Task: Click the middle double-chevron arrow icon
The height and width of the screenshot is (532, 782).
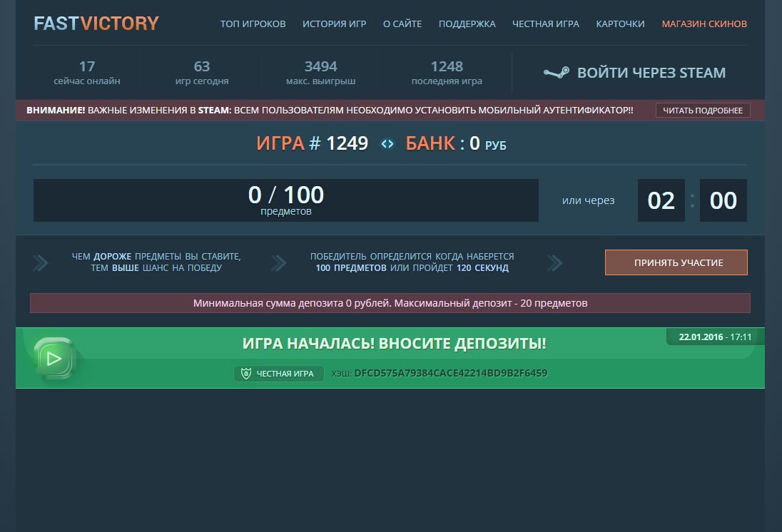Action: [278, 263]
